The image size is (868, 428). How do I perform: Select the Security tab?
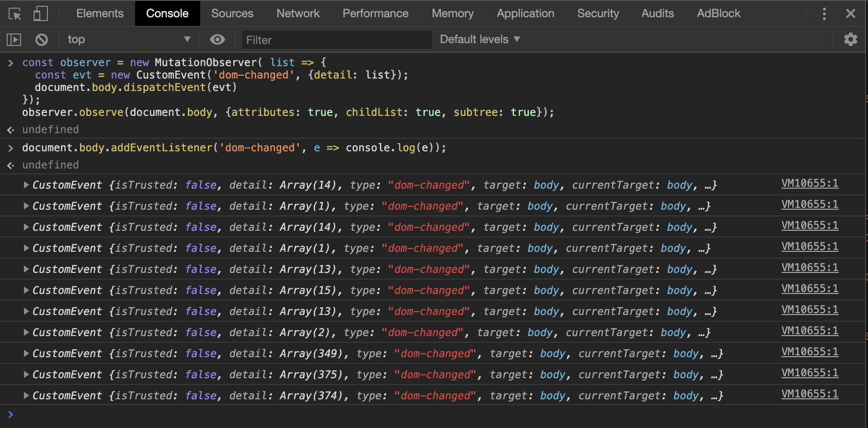[x=598, y=13]
